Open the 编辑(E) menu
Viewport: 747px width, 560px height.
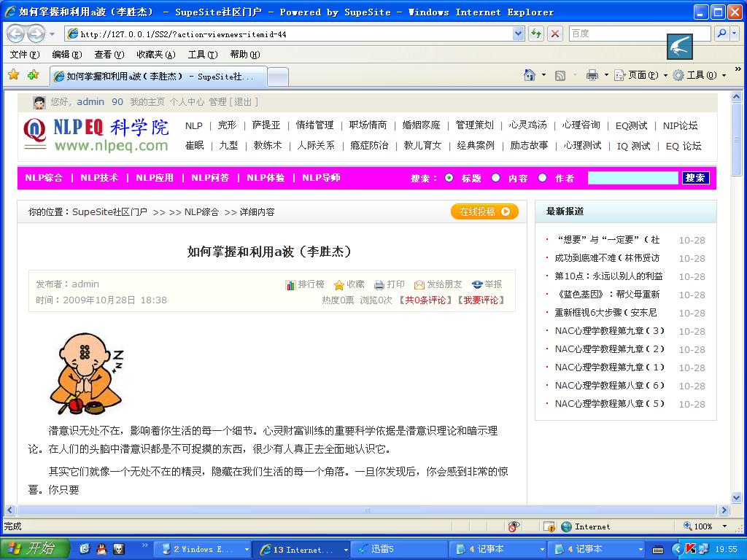67,54
